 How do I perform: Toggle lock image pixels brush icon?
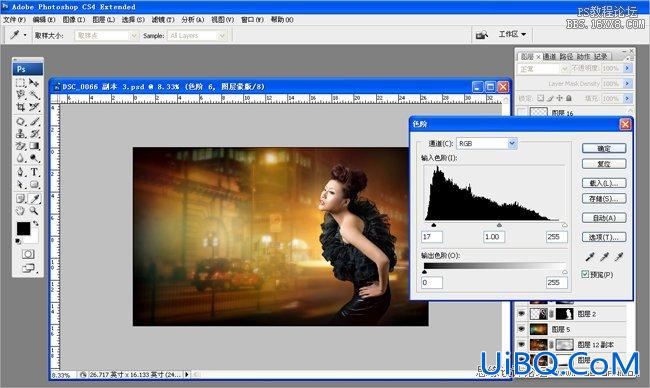[x=550, y=98]
